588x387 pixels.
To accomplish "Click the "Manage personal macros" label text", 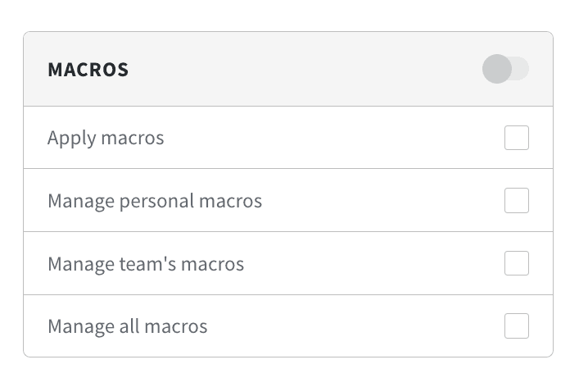I will pyautogui.click(x=155, y=201).
